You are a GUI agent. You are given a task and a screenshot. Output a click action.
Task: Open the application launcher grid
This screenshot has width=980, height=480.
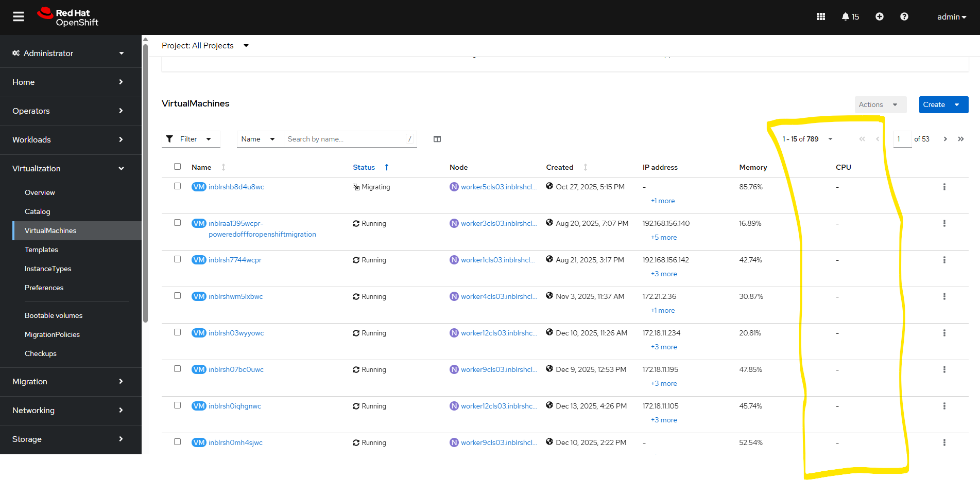pos(821,17)
